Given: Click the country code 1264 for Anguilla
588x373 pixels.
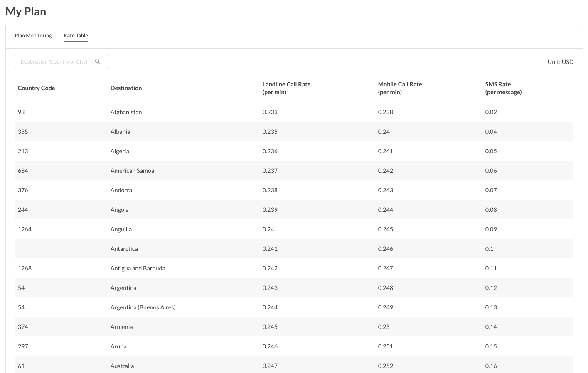Looking at the screenshot, I should [25, 229].
